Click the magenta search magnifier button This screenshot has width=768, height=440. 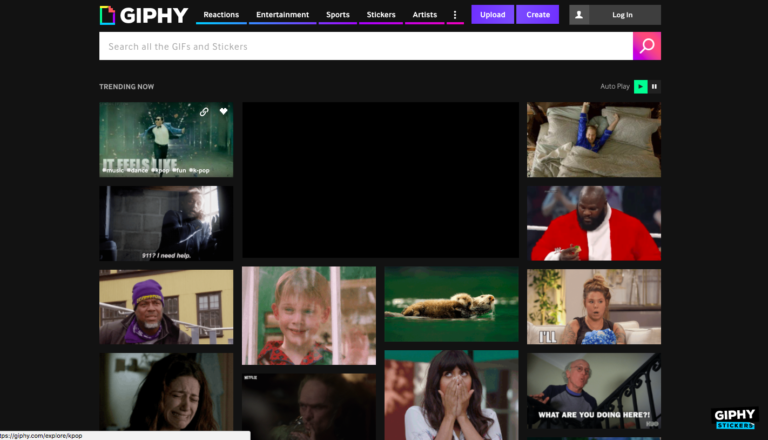coord(647,46)
